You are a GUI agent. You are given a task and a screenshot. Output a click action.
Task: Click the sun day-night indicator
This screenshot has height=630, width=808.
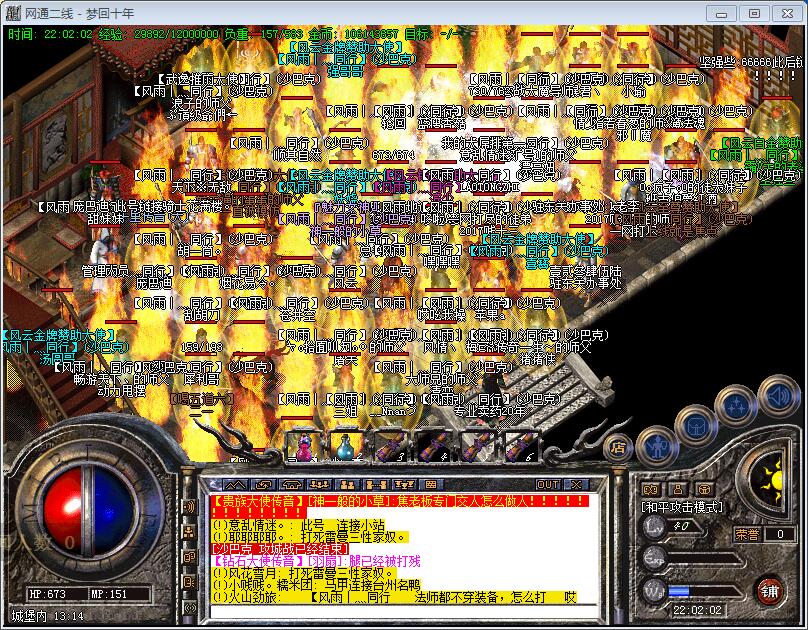(769, 481)
